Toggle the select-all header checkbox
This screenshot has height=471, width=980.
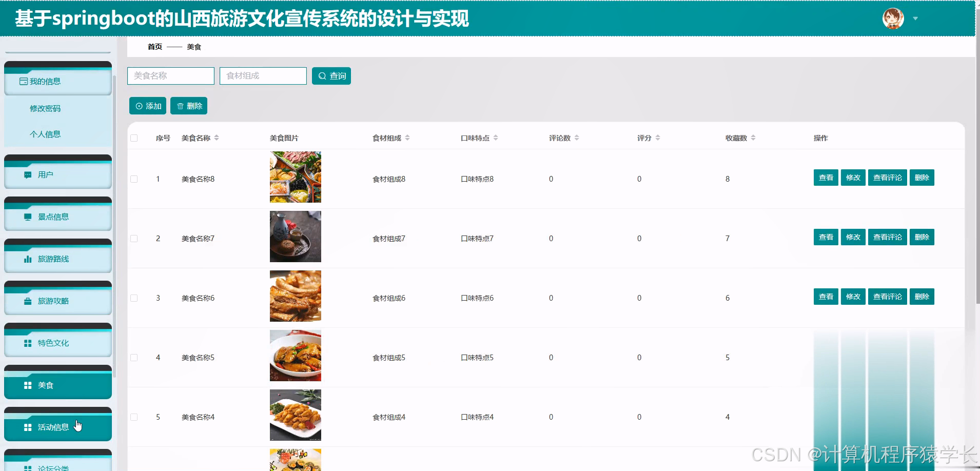point(134,138)
